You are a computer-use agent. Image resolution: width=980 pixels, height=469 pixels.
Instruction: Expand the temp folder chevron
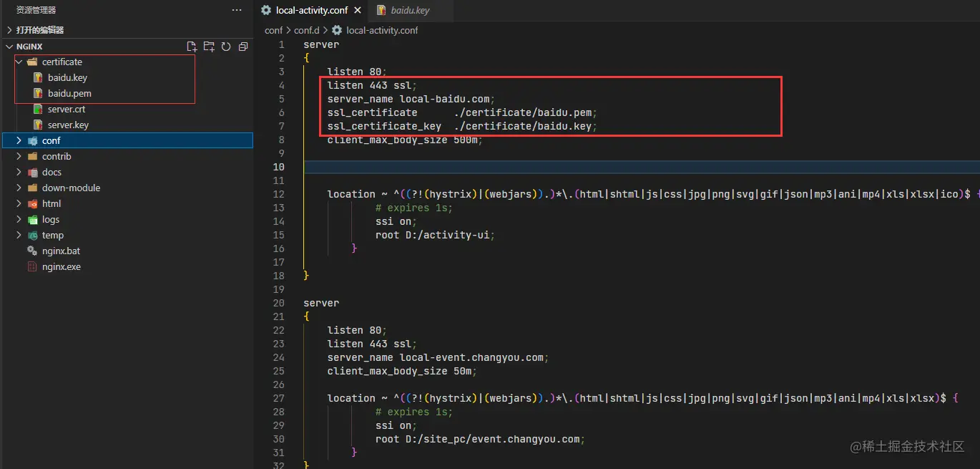pyautogui.click(x=19, y=235)
